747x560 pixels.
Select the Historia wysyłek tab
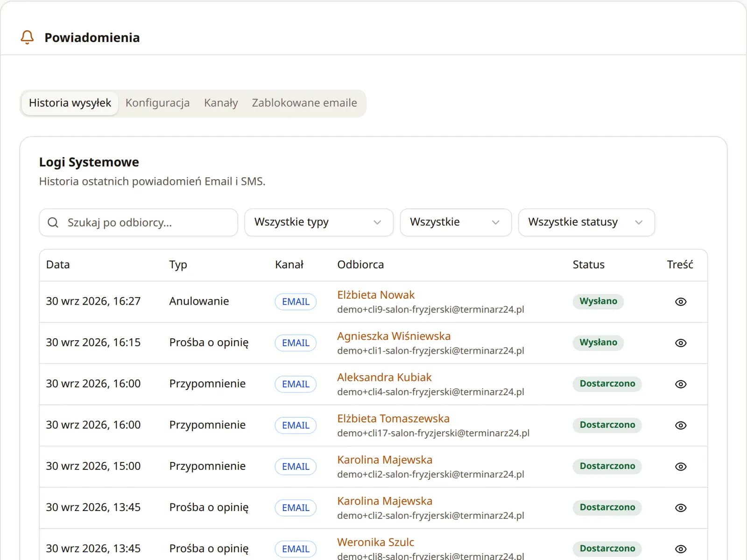(70, 103)
